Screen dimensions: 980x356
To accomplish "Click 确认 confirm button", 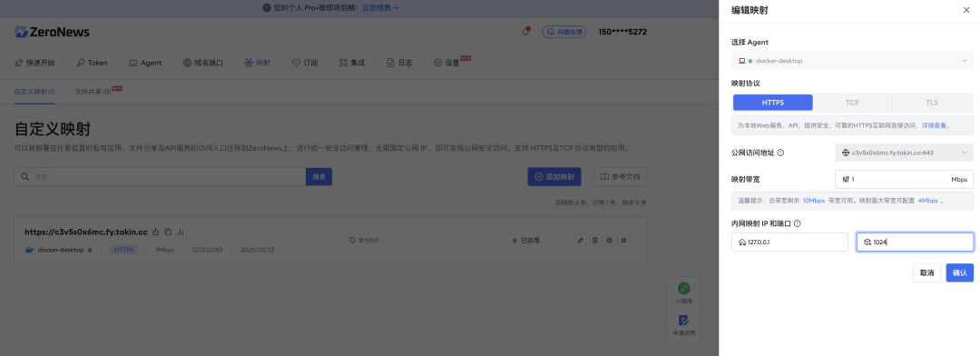I will click(959, 272).
